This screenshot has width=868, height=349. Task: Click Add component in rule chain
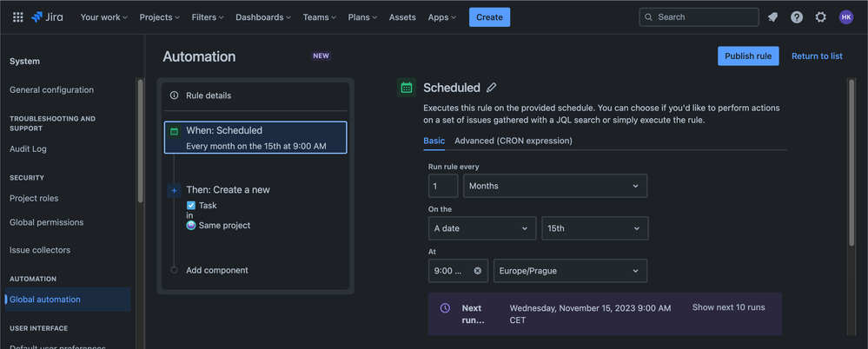point(217,270)
